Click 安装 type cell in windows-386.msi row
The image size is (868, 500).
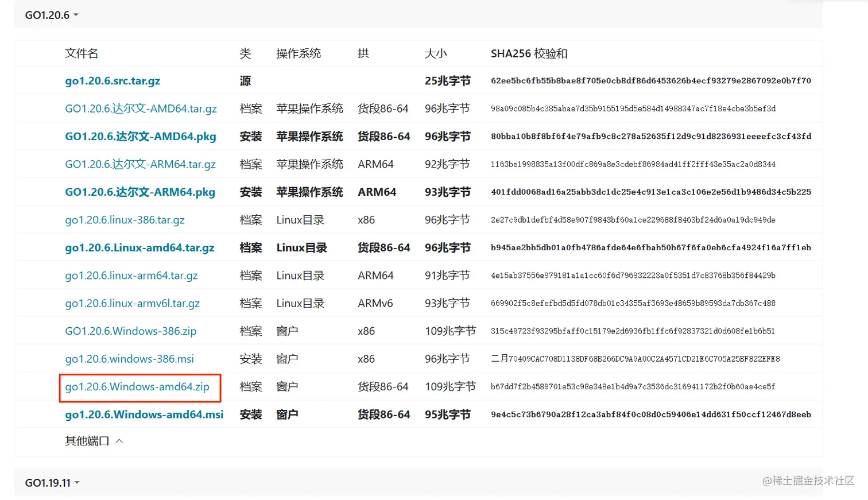251,359
